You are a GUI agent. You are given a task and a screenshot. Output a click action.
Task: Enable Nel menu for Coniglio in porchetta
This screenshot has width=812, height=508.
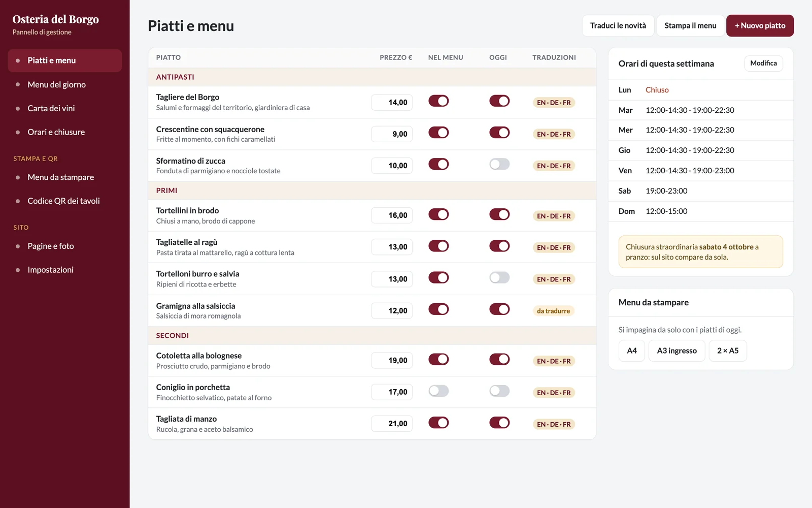[438, 391]
